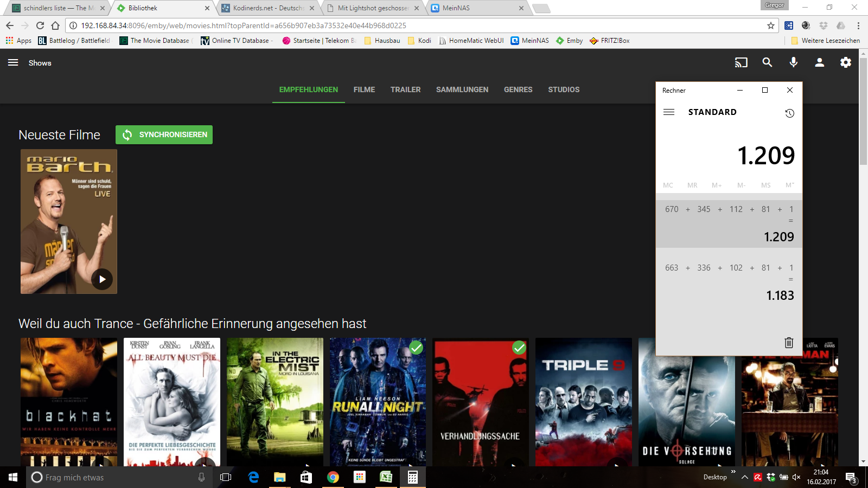Play the Mario Barth movie
The image size is (868, 488).
102,279
